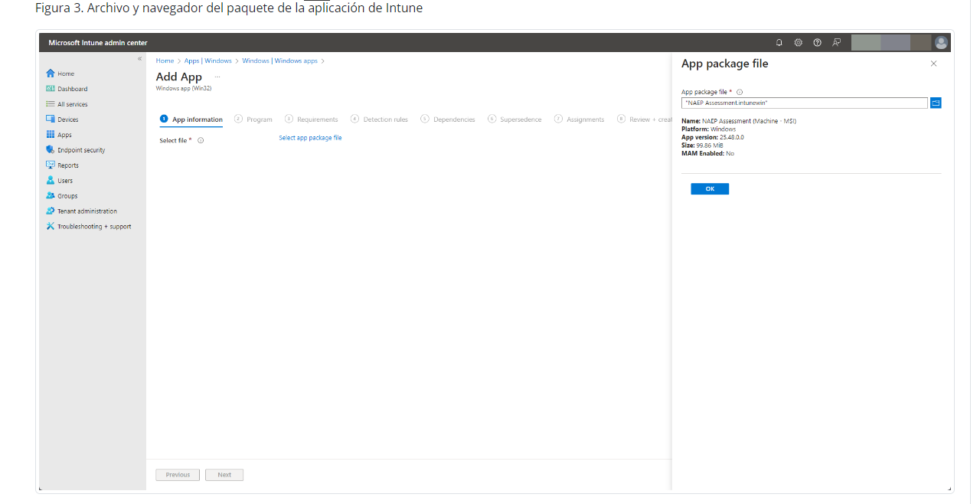Go to Devices in the sidebar
980x504 pixels.
(x=62, y=119)
